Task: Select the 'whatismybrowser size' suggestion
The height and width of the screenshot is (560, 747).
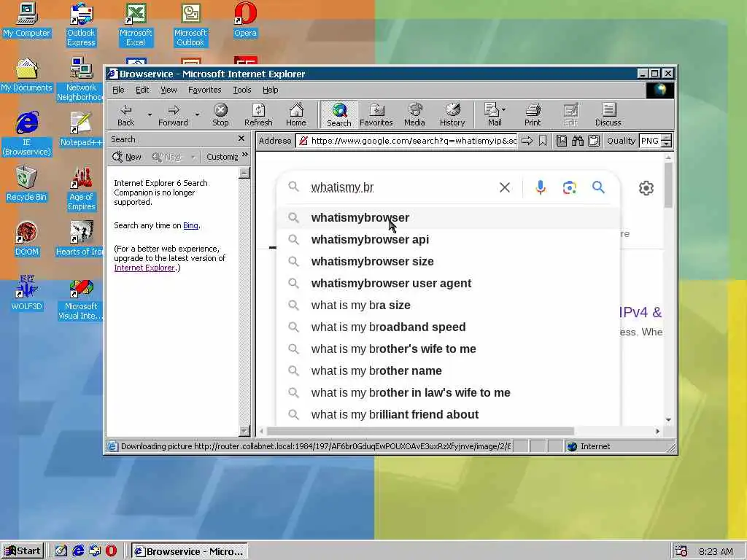Action: click(448, 262)
